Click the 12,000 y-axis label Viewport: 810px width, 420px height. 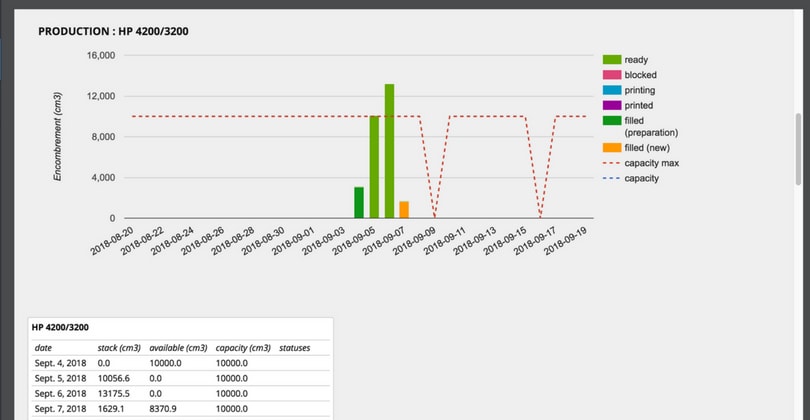pyautogui.click(x=101, y=96)
